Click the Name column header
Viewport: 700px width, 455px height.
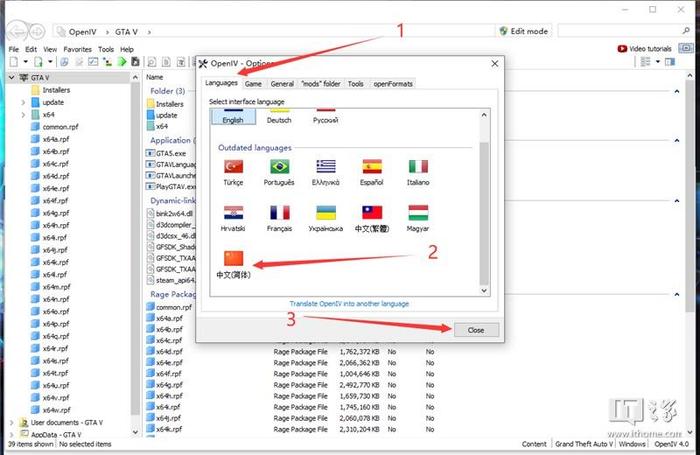pos(154,77)
